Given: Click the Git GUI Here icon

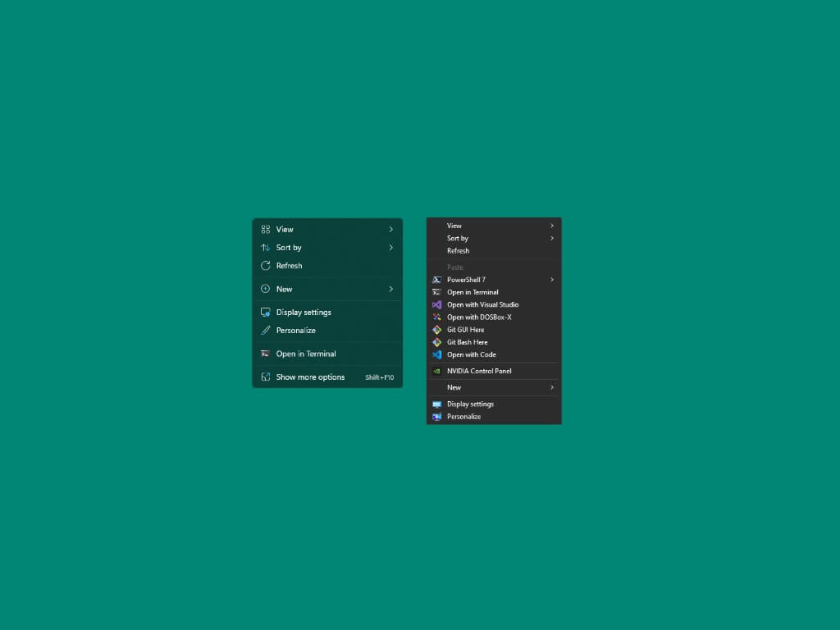Looking at the screenshot, I should [x=436, y=330].
